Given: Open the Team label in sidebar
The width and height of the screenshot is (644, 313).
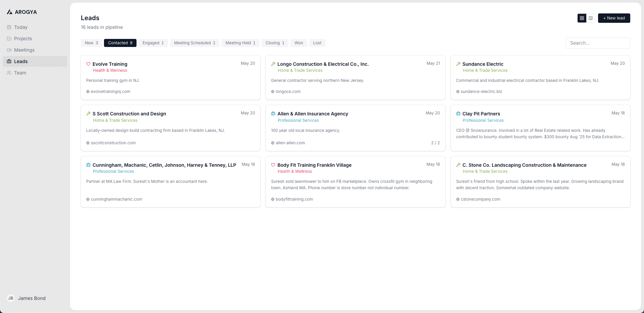Looking at the screenshot, I should tap(20, 73).
